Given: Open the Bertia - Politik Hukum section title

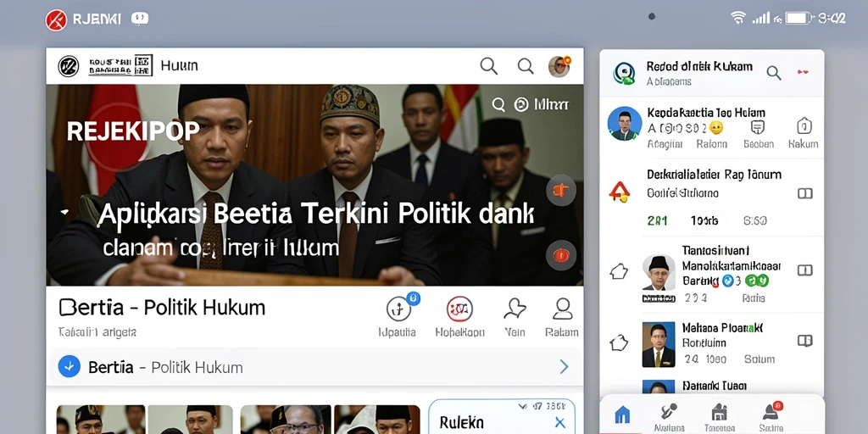Looking at the screenshot, I should click(x=162, y=308).
